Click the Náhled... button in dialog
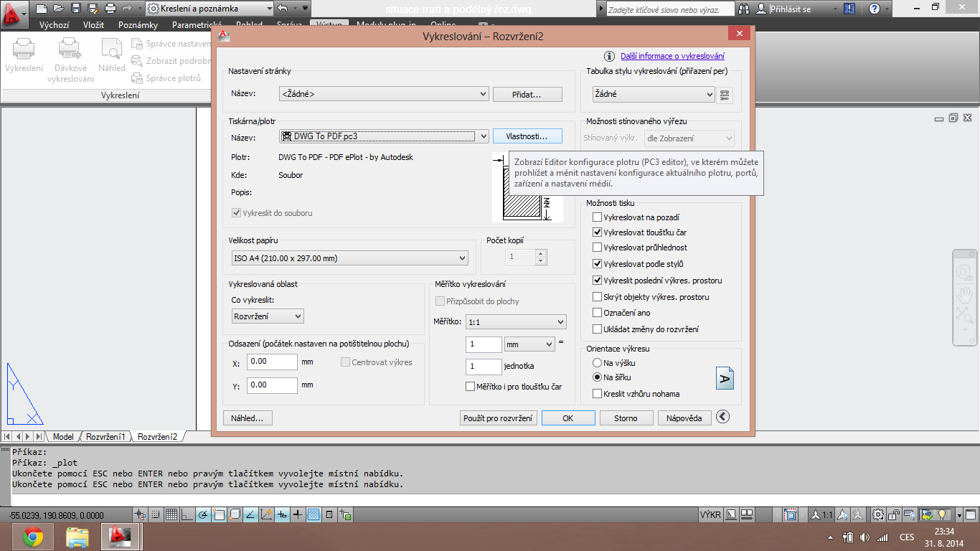Image resolution: width=980 pixels, height=551 pixels. 248,418
